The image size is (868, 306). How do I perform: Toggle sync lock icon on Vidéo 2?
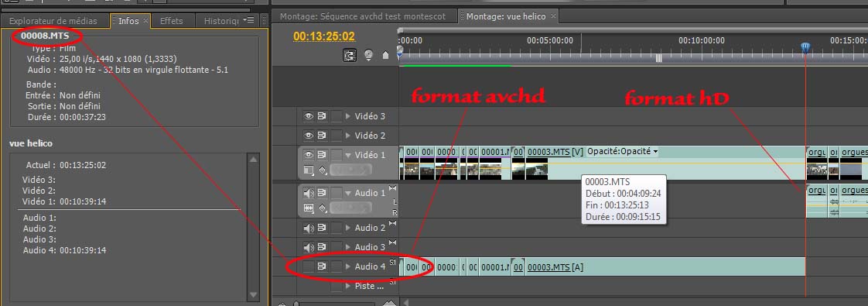pos(322,136)
